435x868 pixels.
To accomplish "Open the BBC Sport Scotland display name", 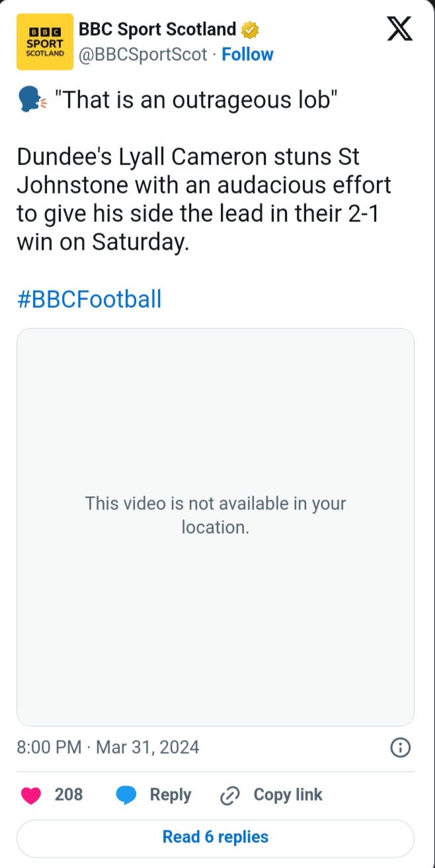I will [x=157, y=30].
